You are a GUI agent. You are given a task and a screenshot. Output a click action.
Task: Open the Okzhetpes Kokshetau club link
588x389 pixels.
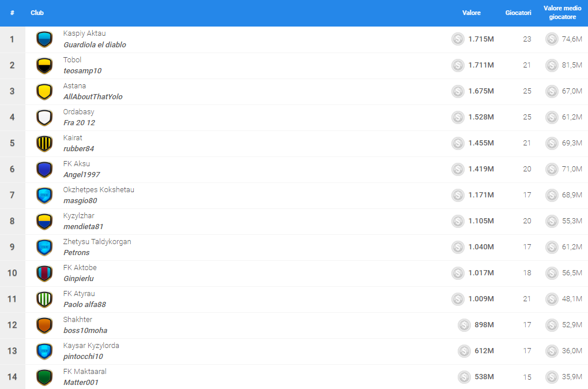click(x=99, y=190)
